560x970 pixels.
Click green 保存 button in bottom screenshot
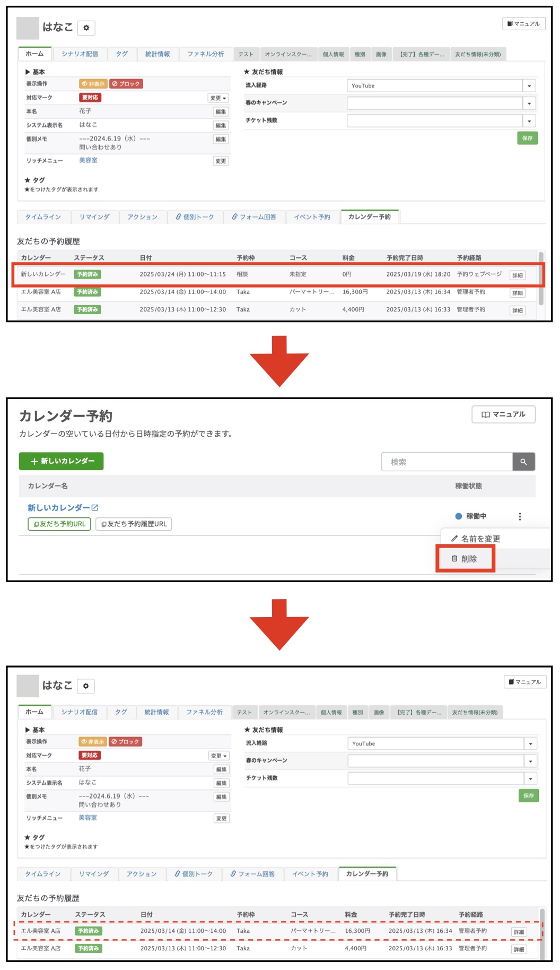coord(529,795)
